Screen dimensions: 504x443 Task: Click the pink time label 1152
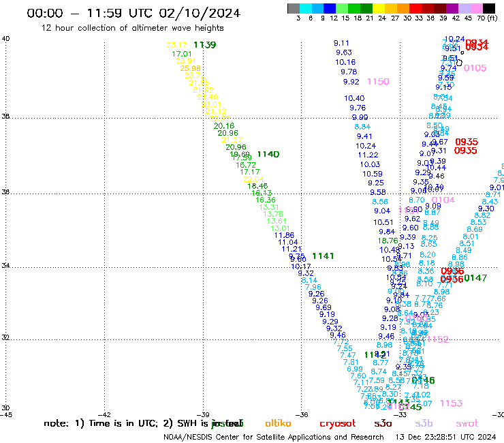point(437,339)
